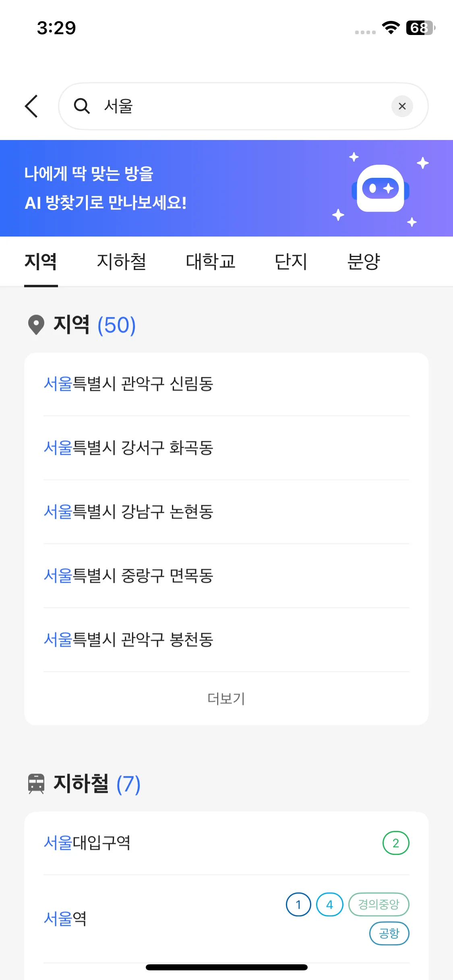
Task: Tap the 공항 line badge
Action: 389,933
